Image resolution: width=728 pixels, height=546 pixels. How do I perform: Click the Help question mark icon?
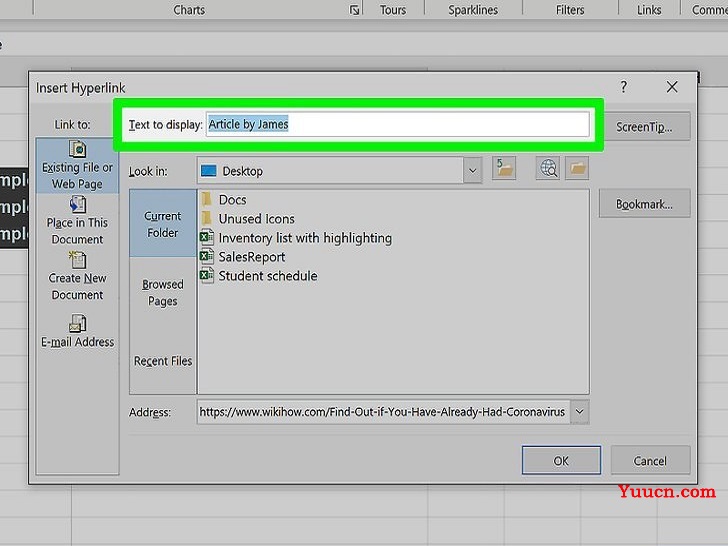pyautogui.click(x=624, y=88)
